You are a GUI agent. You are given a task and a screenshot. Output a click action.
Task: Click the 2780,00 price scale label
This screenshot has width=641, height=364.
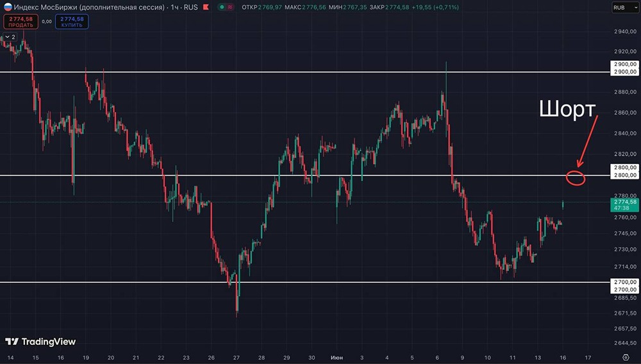coord(625,195)
